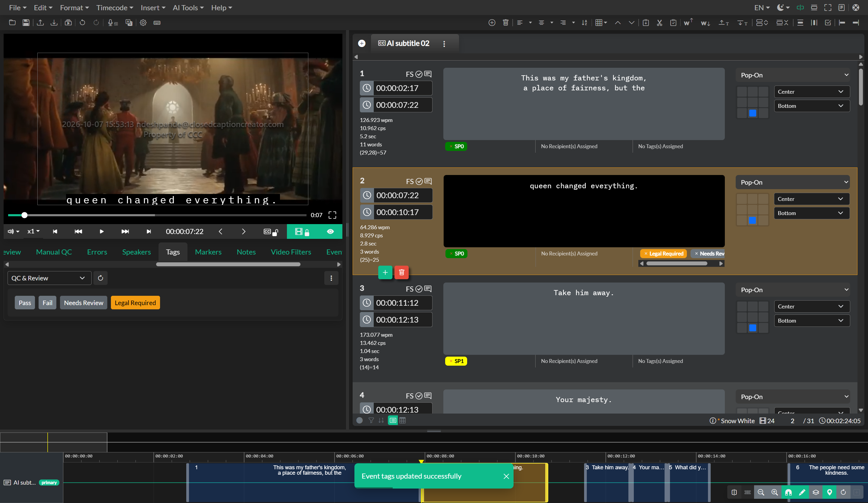Open Pop-On style dropdown for event 2
This screenshot has height=503, width=868.
(x=793, y=182)
